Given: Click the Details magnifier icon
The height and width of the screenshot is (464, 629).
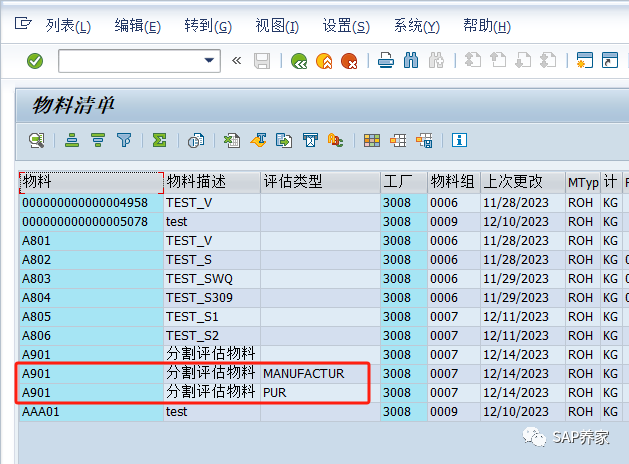Looking at the screenshot, I should pyautogui.click(x=37, y=140).
